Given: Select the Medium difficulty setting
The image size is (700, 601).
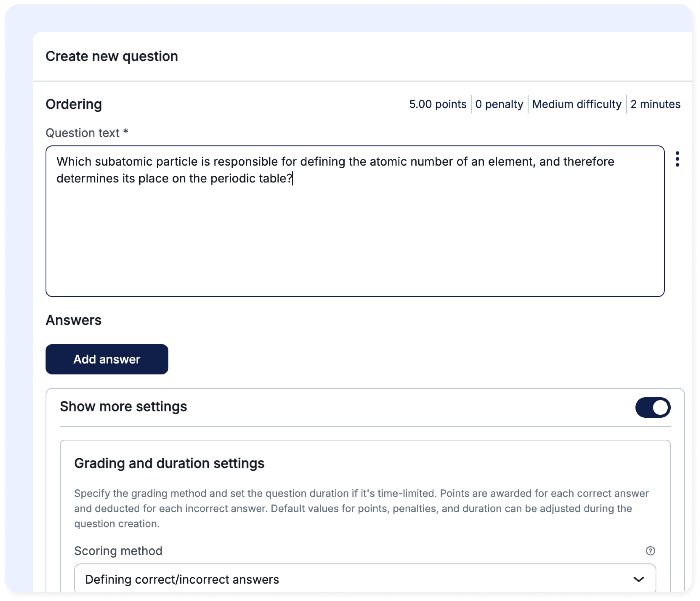Looking at the screenshot, I should click(576, 104).
